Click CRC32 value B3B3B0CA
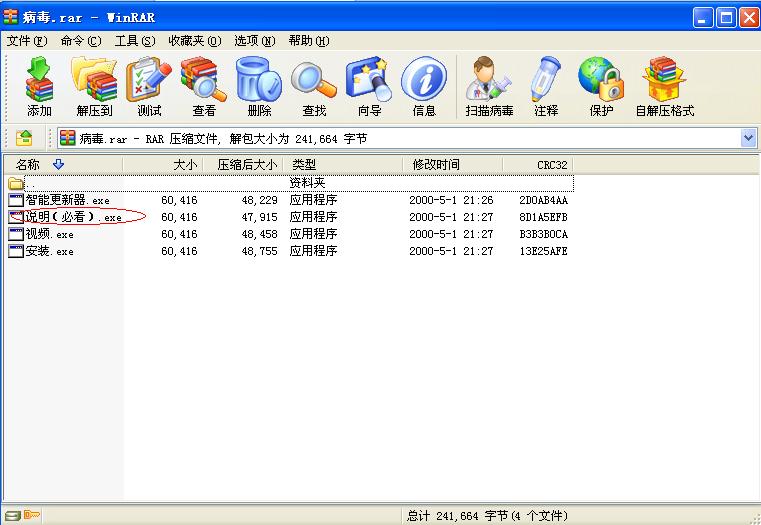Image resolution: width=761 pixels, height=525 pixels. point(544,234)
